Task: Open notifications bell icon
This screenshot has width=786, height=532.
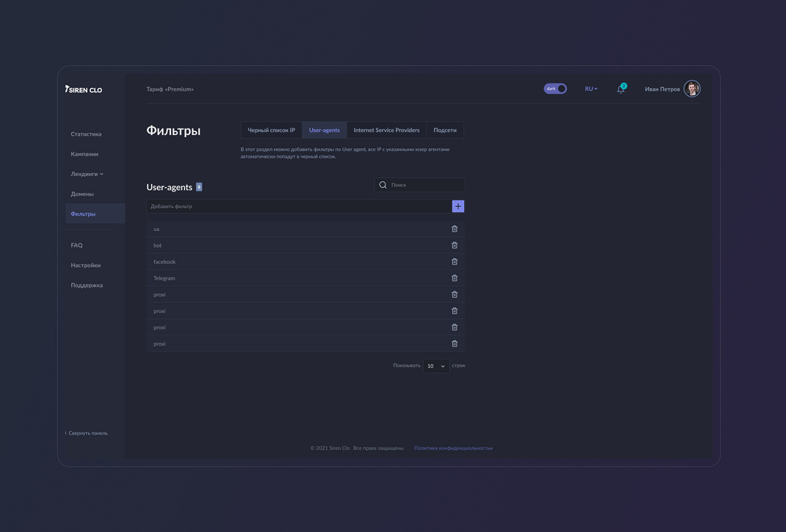Action: 620,89
